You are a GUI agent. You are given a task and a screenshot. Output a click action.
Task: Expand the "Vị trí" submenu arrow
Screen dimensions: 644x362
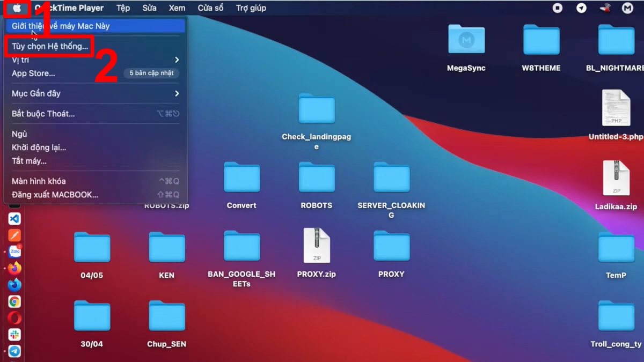click(x=177, y=60)
